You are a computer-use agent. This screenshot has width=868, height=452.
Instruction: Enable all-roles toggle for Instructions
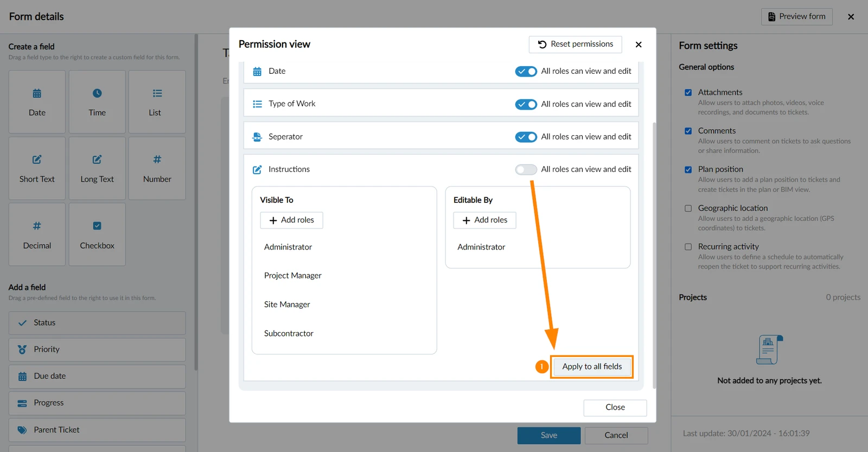(x=526, y=170)
